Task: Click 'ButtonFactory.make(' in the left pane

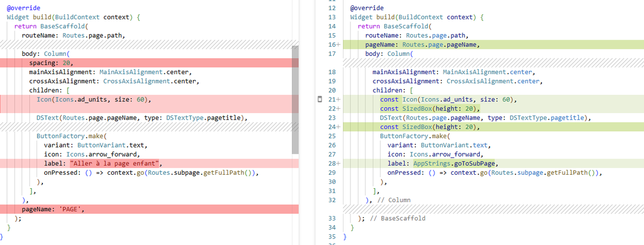Action: [x=71, y=136]
